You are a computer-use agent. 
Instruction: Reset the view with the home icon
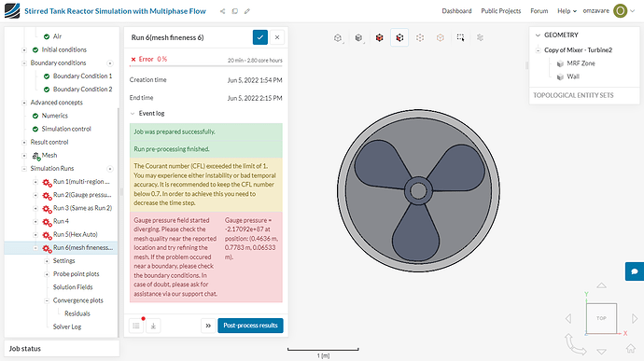(631, 348)
